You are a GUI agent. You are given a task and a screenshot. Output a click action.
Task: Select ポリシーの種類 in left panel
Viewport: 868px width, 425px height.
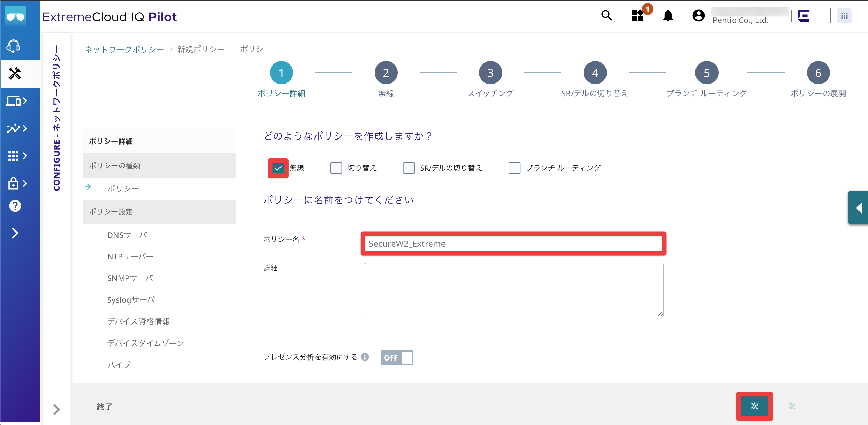[159, 166]
